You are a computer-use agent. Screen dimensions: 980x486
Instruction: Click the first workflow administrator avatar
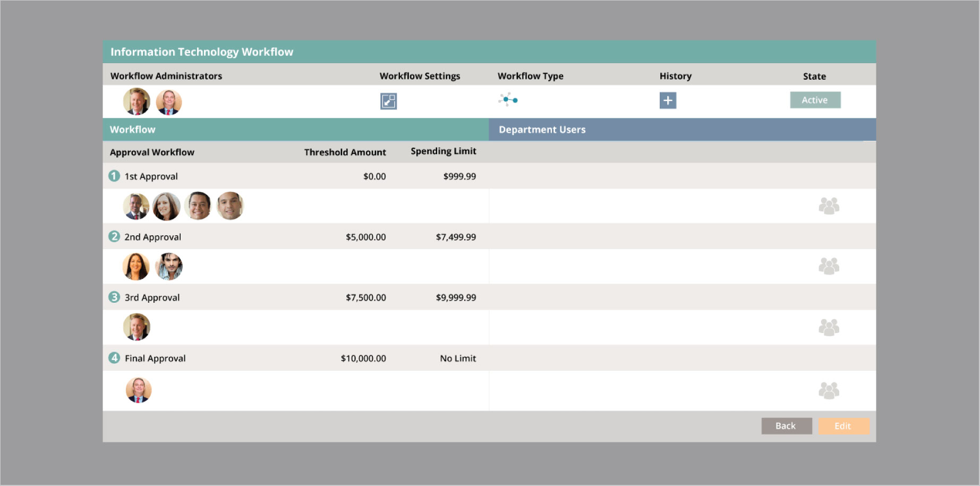tap(137, 101)
